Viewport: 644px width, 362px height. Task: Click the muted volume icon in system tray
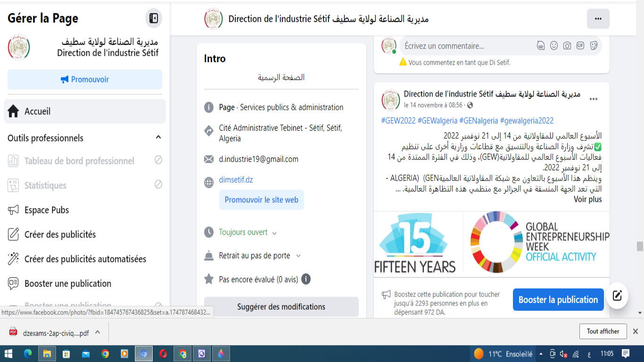coord(563,354)
